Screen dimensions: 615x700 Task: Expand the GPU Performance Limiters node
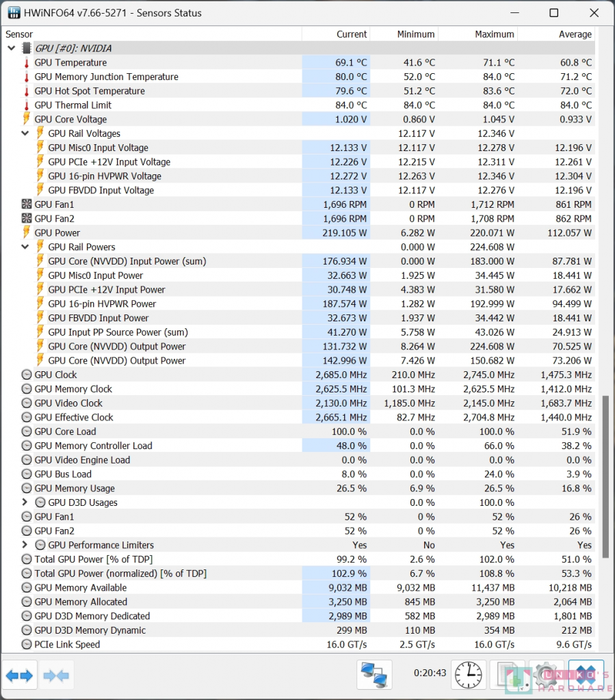25,545
